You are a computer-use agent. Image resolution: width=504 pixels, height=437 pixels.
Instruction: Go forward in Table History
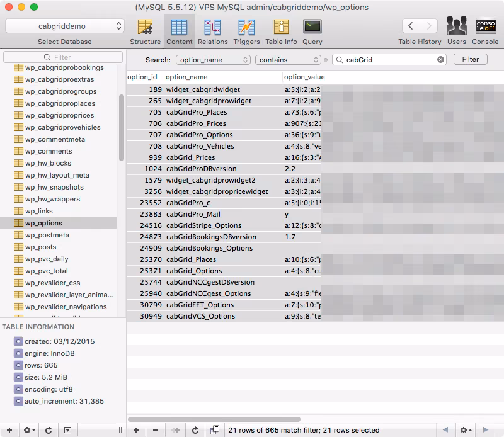coord(428,26)
